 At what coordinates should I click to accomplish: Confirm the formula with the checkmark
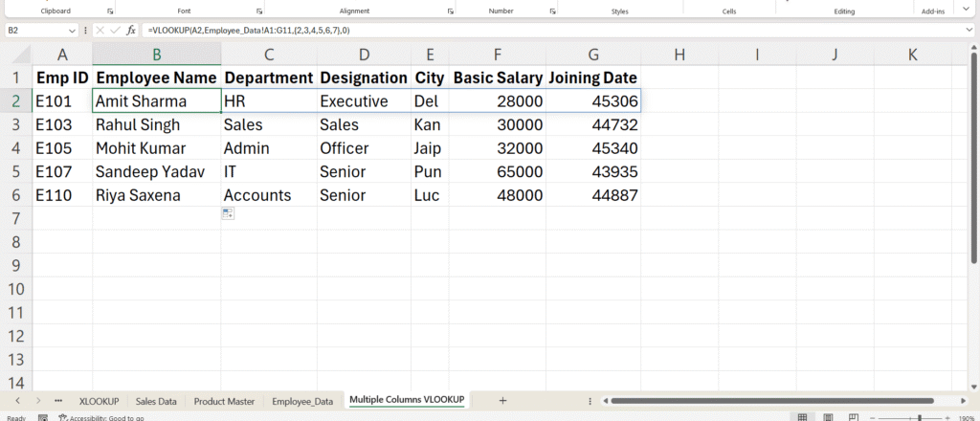point(115,30)
